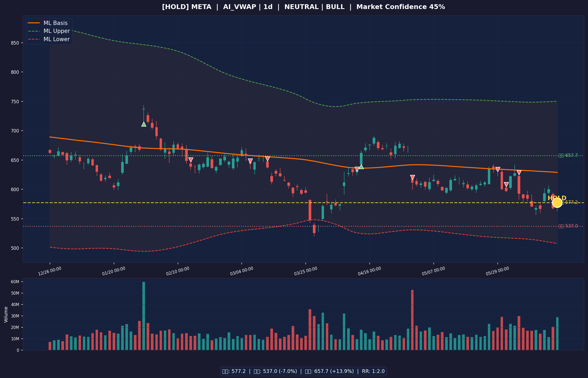Select the red sell triangle near 608

click(x=506, y=184)
